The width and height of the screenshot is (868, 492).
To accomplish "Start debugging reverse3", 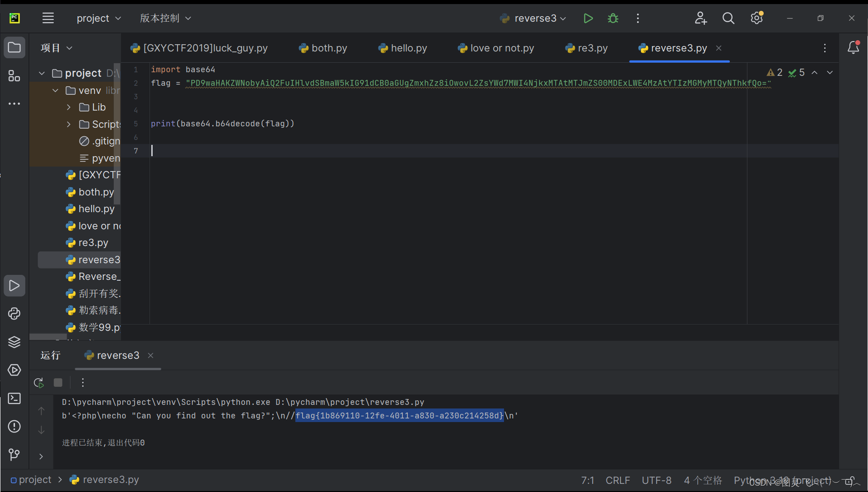I will coord(613,18).
